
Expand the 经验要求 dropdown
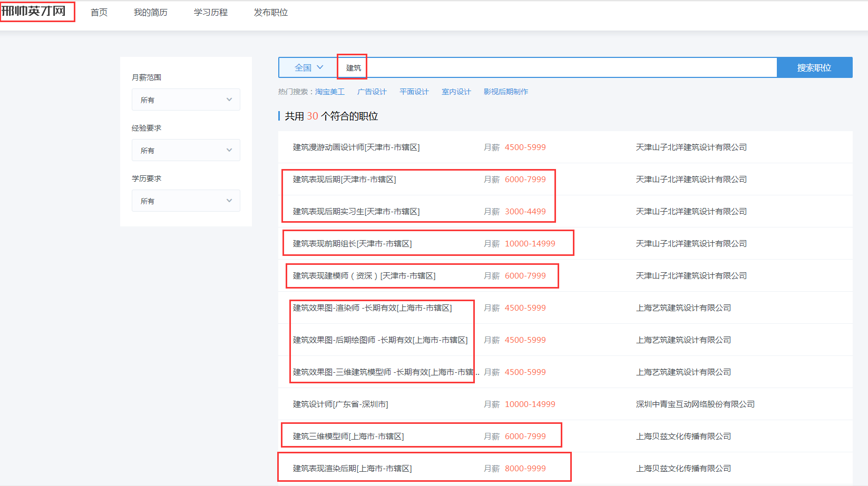point(186,150)
